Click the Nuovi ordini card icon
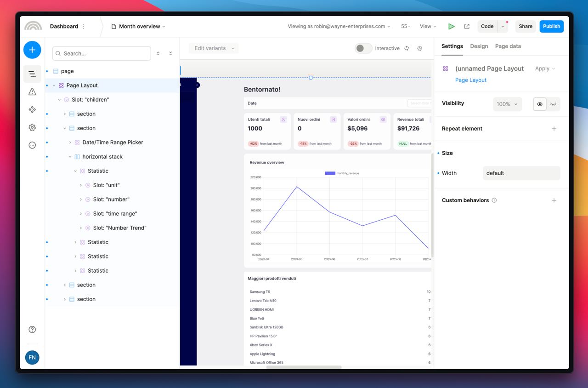 [x=334, y=120]
